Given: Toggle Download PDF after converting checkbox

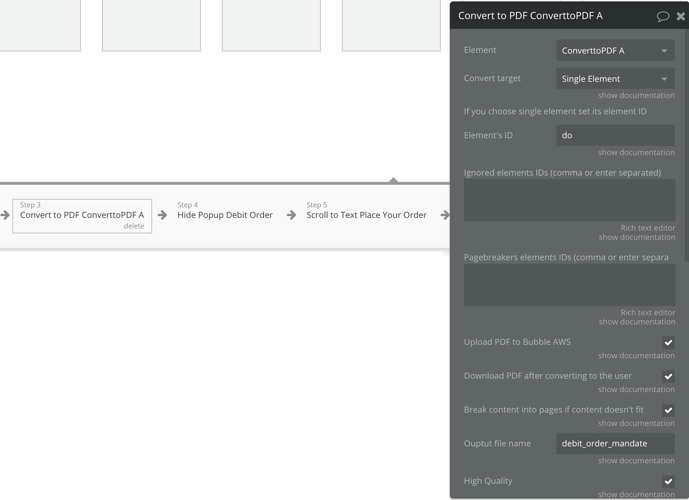Looking at the screenshot, I should point(668,376).
